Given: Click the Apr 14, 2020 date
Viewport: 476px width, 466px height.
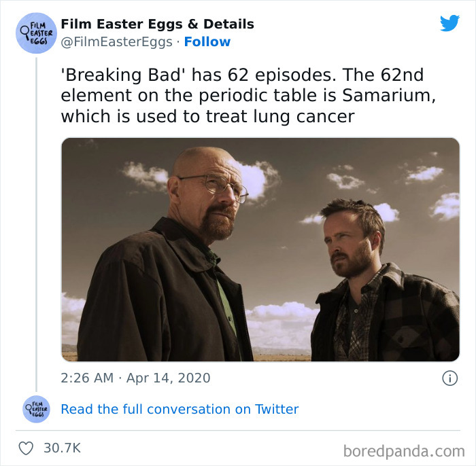Looking at the screenshot, I should pyautogui.click(x=168, y=378).
